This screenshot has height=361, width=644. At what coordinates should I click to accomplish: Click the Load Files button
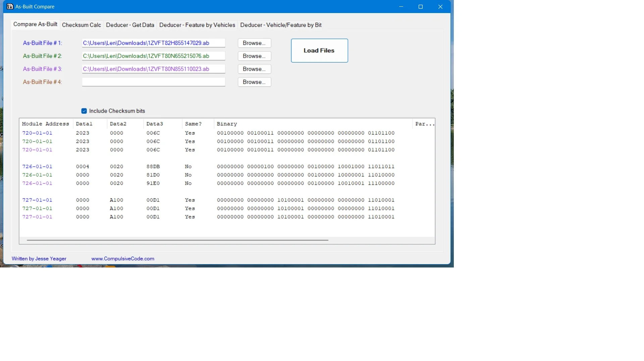coord(319,51)
